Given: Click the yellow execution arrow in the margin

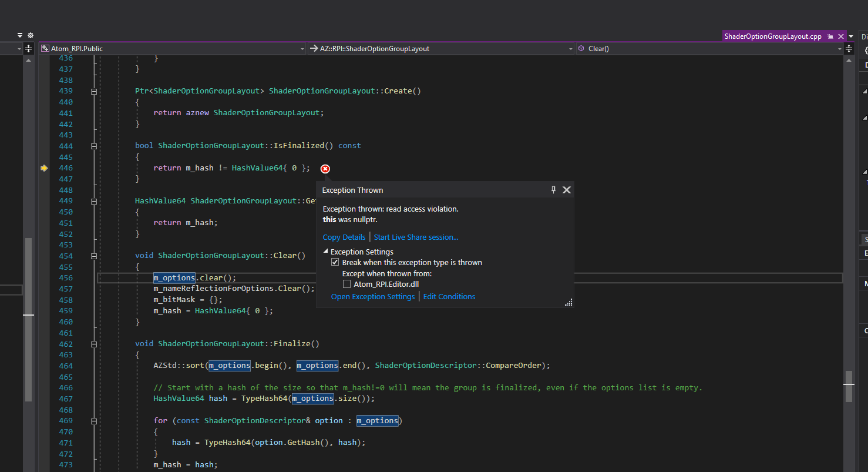Looking at the screenshot, I should pyautogui.click(x=44, y=168).
